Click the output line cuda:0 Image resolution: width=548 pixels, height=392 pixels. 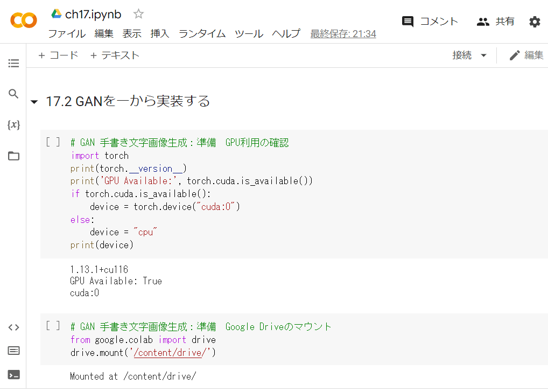(x=85, y=293)
